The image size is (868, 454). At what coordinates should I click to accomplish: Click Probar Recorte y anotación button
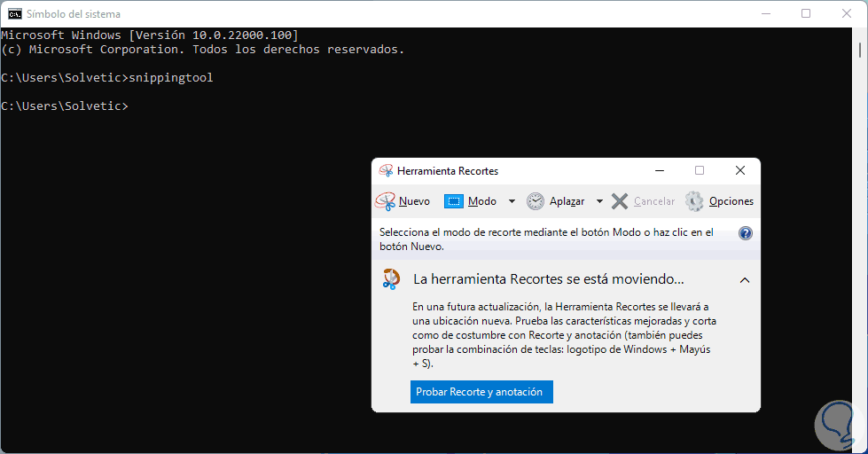click(481, 392)
